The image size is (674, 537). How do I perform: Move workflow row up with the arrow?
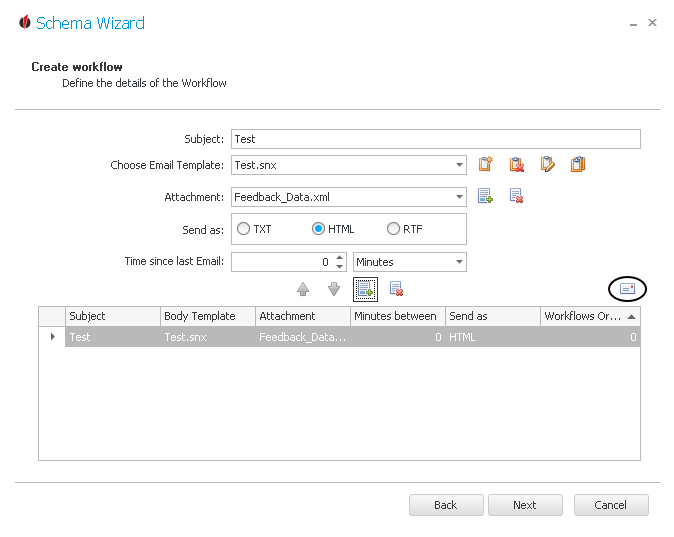[303, 289]
